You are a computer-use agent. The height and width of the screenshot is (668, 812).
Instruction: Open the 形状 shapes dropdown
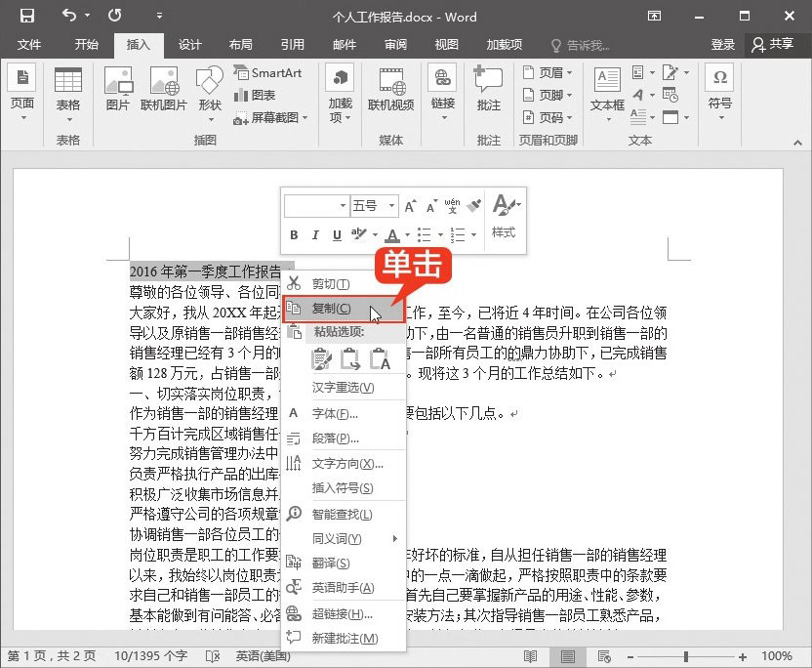(209, 88)
